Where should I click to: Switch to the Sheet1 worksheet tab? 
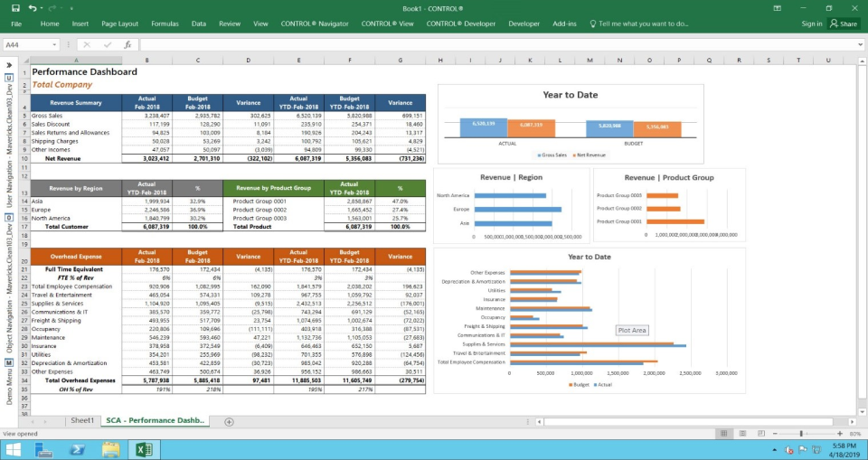(x=82, y=421)
